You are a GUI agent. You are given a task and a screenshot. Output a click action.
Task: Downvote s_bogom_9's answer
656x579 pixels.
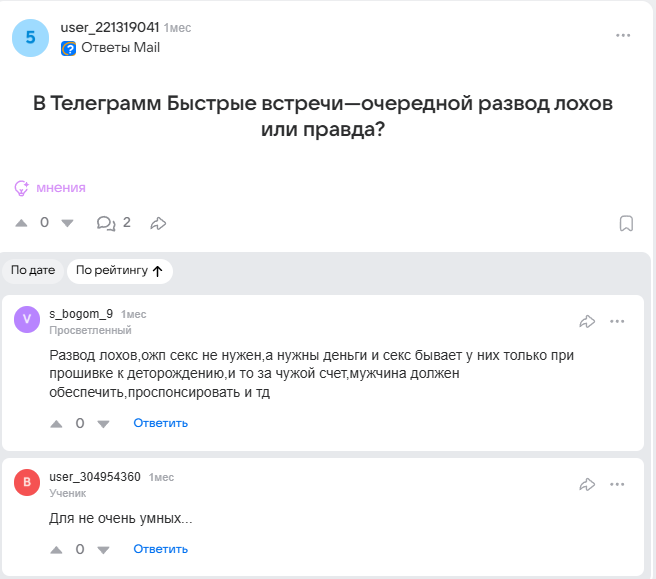pos(103,423)
